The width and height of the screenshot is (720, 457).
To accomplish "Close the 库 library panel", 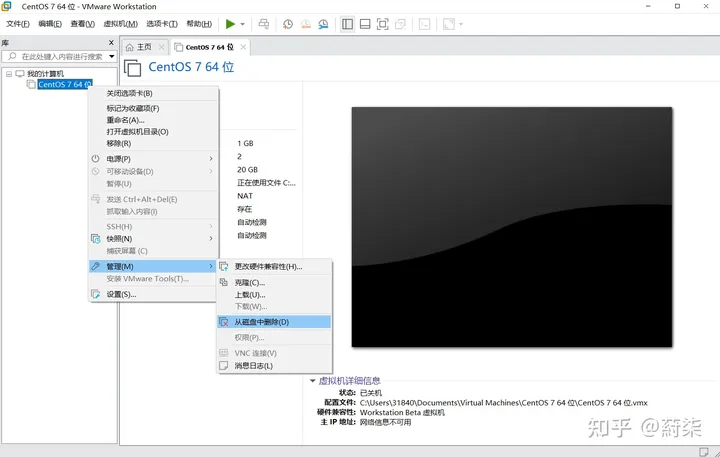I will click(111, 43).
